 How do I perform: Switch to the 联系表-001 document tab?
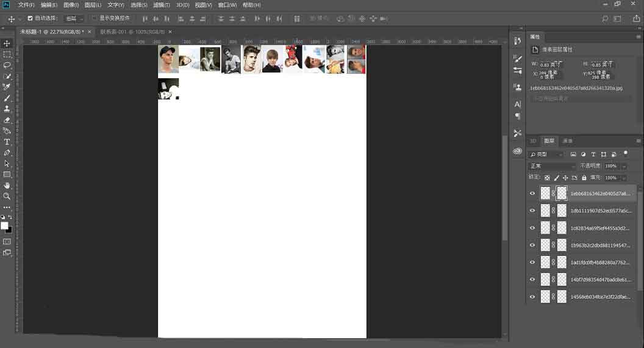point(132,32)
